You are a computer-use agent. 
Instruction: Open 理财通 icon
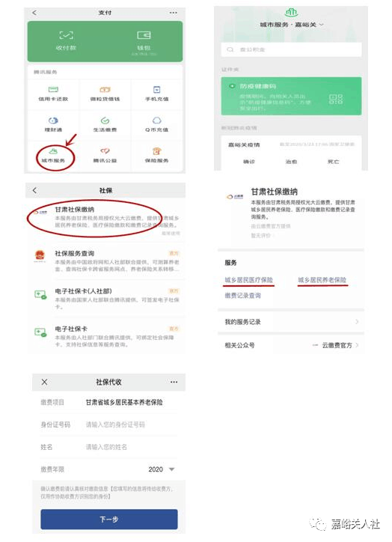[53, 121]
